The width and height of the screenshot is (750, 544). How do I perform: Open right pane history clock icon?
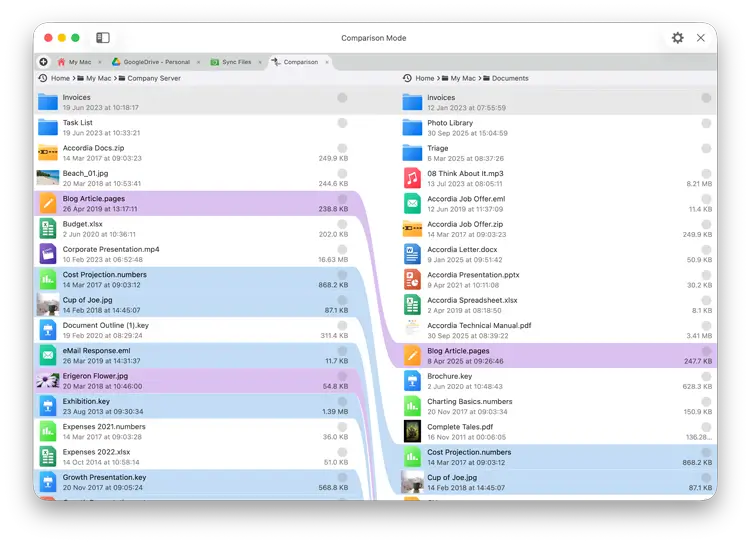click(x=407, y=78)
